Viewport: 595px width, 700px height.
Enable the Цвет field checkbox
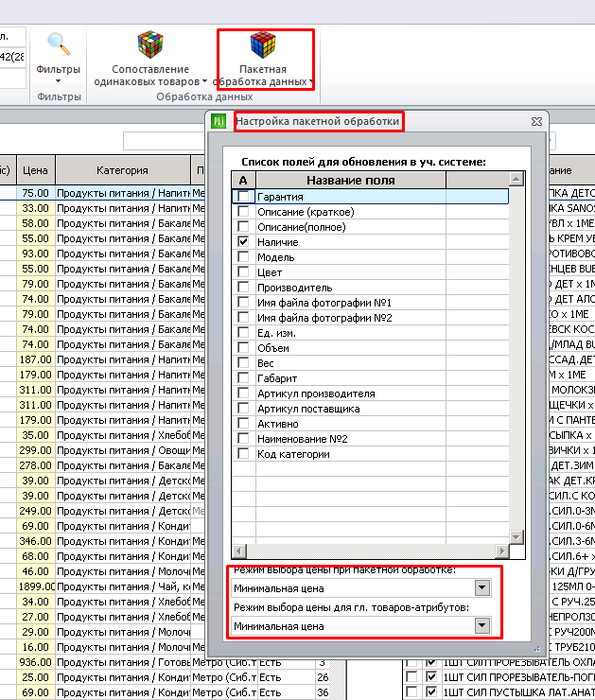point(243,271)
